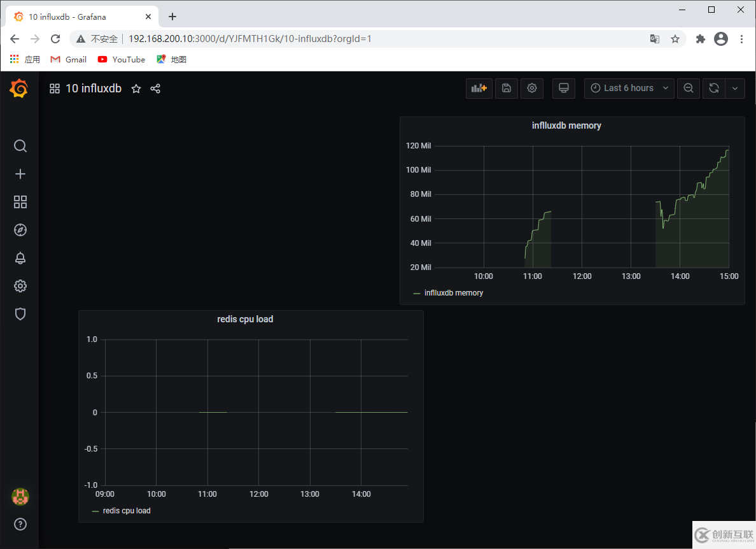This screenshot has height=549, width=756.
Task: Toggle the redis cpu load legend series
Action: point(127,511)
